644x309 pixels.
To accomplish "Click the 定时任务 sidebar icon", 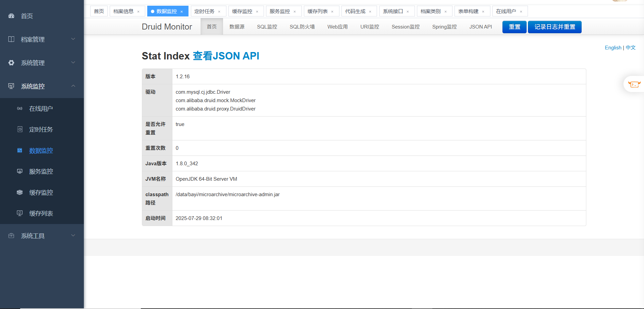I will click(x=20, y=129).
